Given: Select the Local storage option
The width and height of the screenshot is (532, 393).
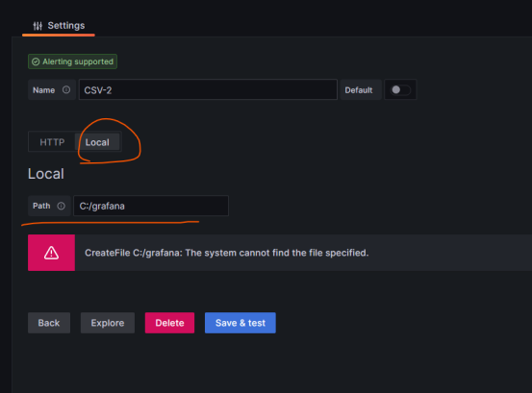Looking at the screenshot, I should 97,142.
